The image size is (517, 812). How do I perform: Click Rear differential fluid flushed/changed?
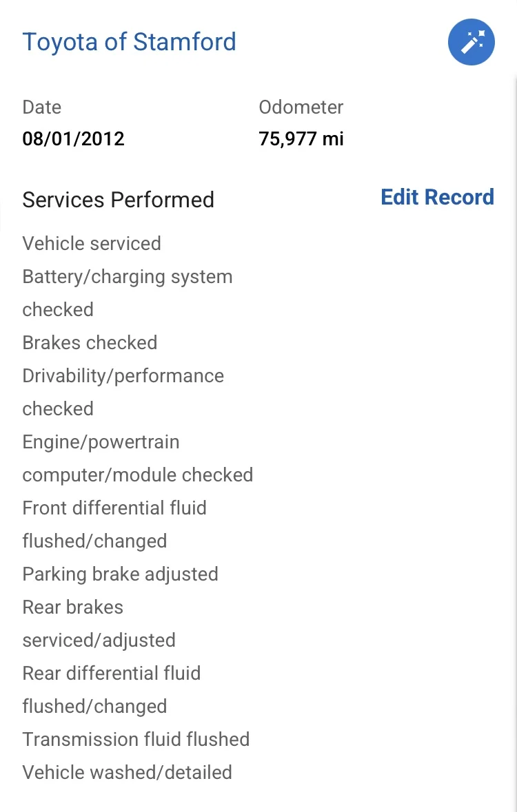(x=112, y=690)
